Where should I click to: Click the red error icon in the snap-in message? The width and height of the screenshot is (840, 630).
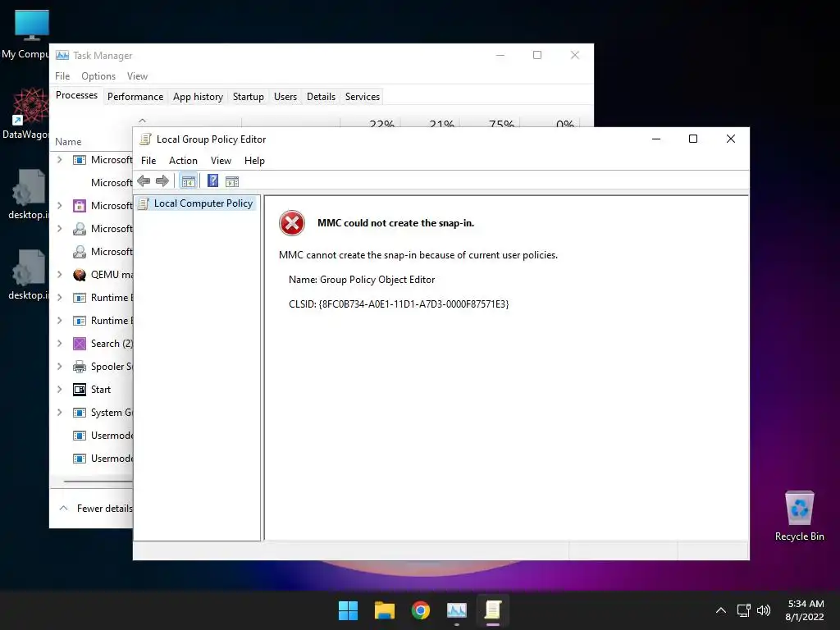click(292, 223)
